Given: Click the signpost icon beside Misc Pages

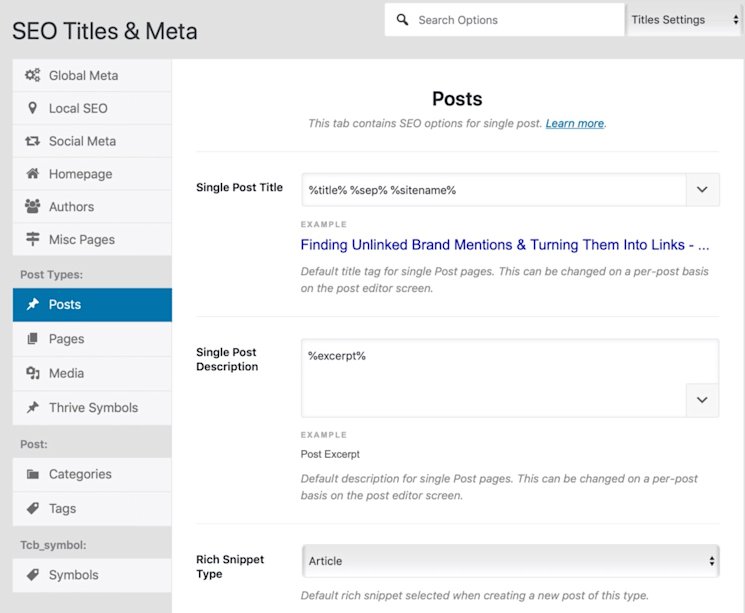Looking at the screenshot, I should click(33, 240).
